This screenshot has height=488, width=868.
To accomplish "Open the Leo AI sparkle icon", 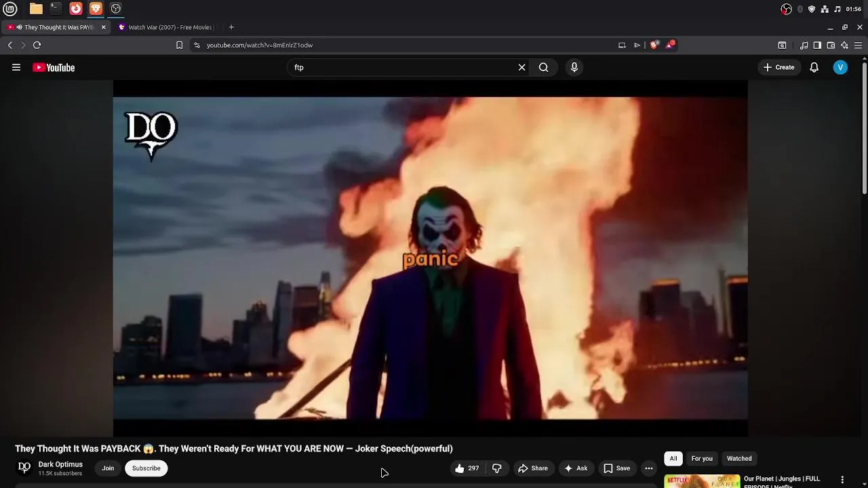I will pos(844,45).
